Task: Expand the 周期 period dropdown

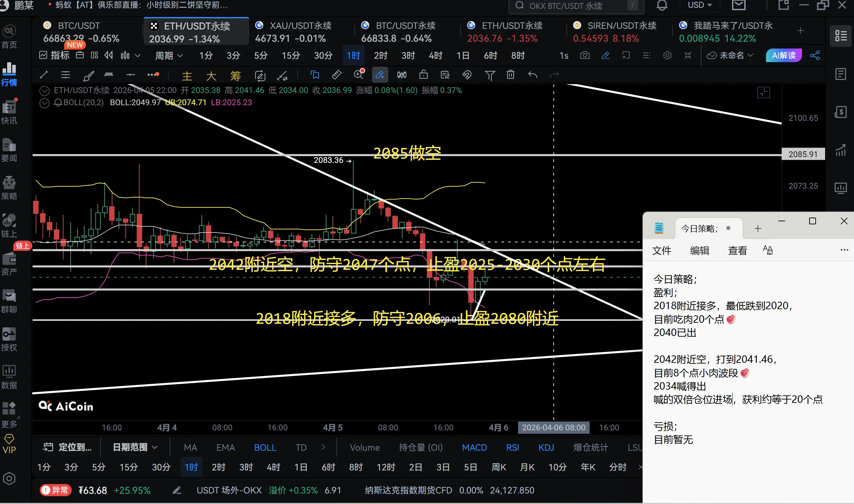Action: point(169,55)
